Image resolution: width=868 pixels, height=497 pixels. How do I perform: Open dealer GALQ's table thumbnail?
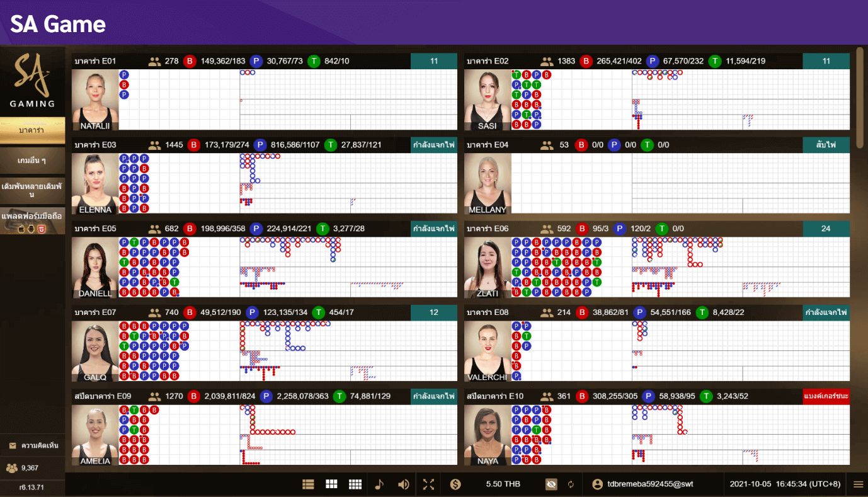pos(95,351)
